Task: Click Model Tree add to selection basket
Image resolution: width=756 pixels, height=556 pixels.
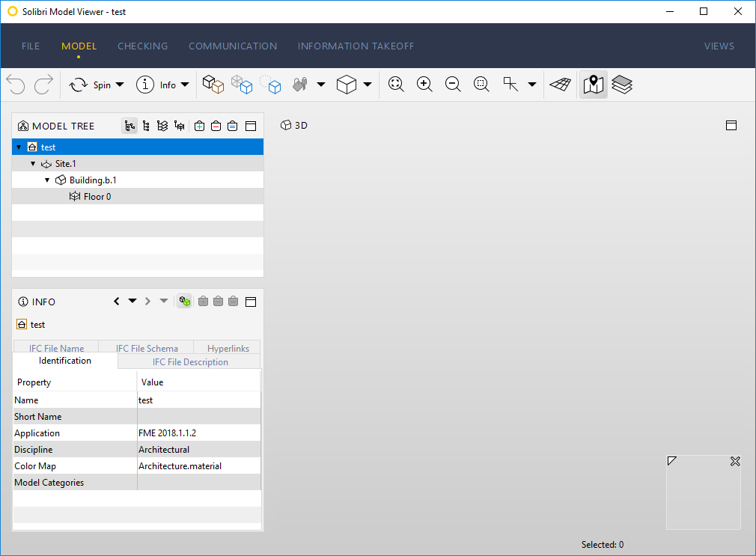Action: point(199,126)
